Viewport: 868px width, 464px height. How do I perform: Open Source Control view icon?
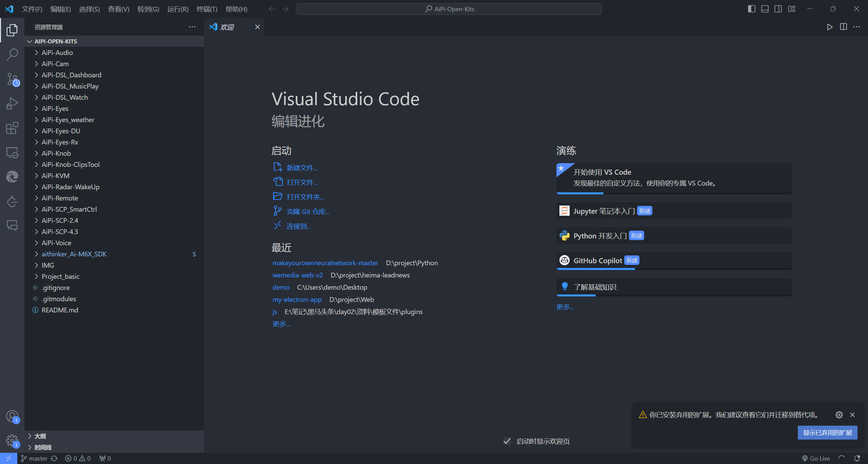tap(12, 79)
